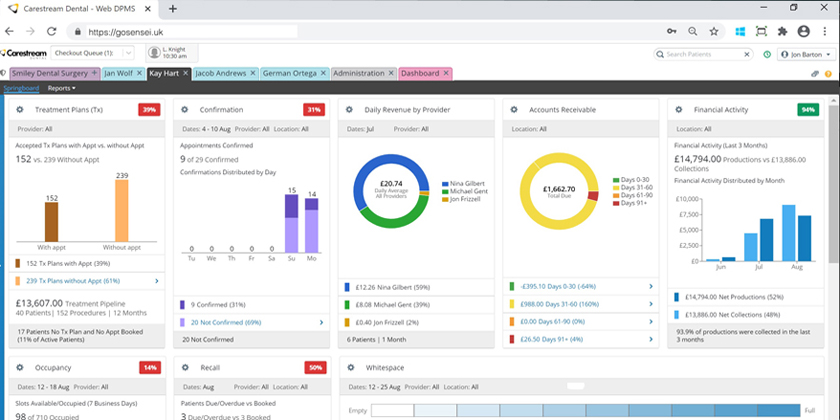
Task: Open the Windows extension icon
Action: tap(740, 32)
